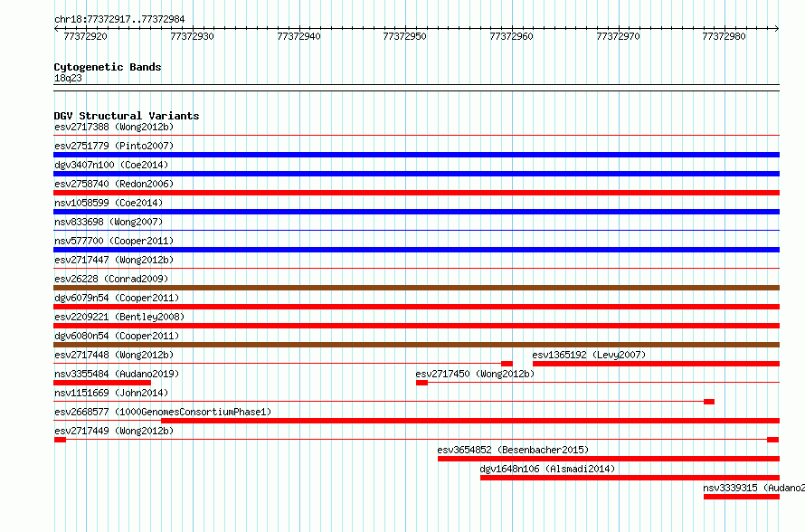
Task: Click ruler position 77372920
Action: [x=86, y=36]
